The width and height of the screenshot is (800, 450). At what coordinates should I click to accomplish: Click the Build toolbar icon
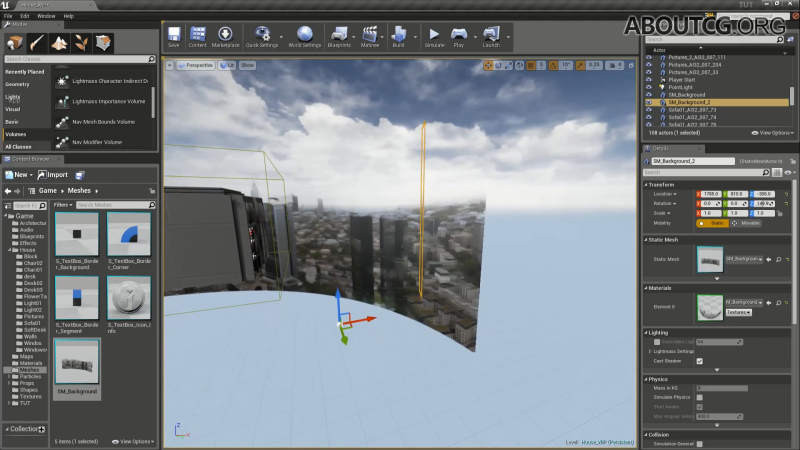398,37
